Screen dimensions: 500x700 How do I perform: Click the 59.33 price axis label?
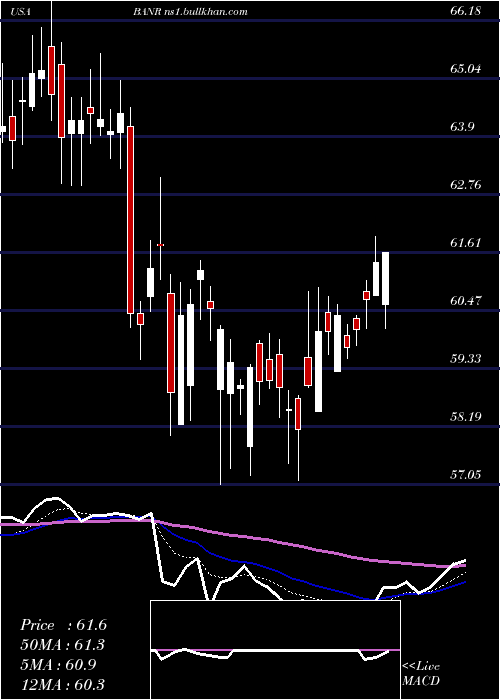[x=466, y=359]
